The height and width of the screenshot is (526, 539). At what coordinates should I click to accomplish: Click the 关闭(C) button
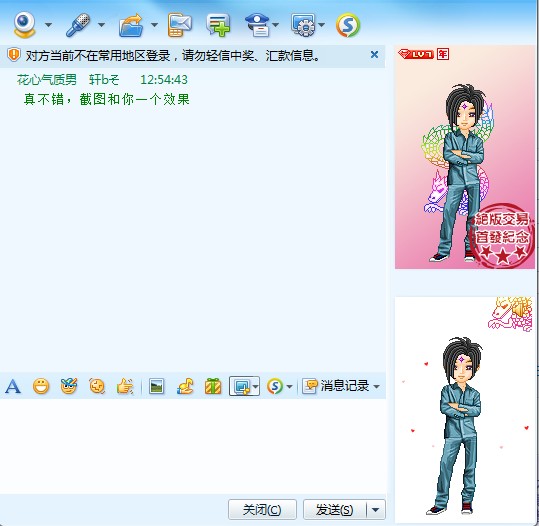click(x=262, y=509)
